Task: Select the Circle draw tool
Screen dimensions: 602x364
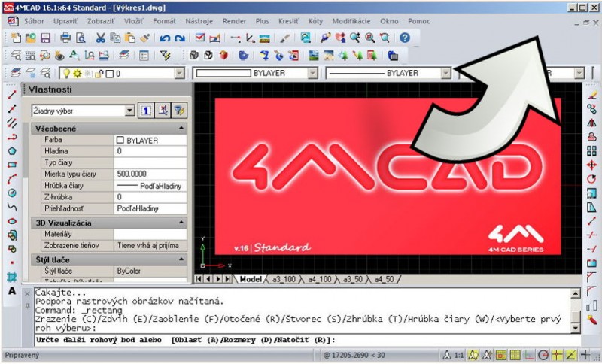Action: click(12, 193)
